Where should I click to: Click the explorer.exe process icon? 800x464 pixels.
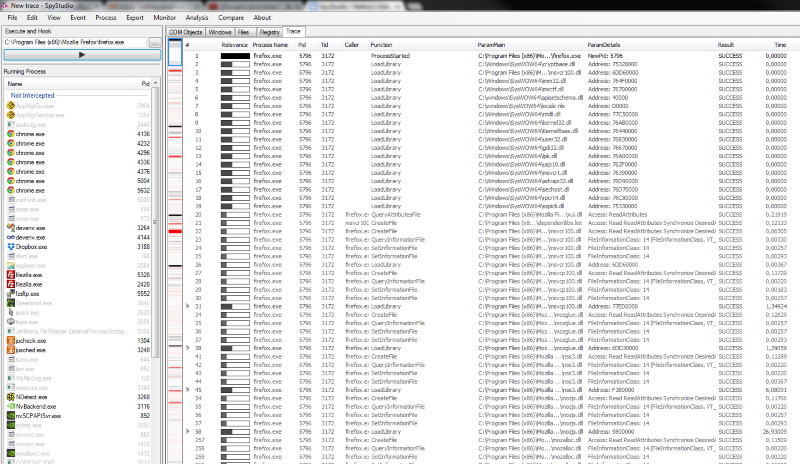[x=11, y=265]
